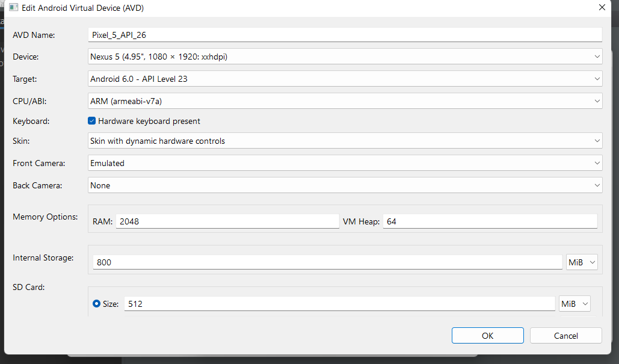The width and height of the screenshot is (619, 364).
Task: Select the SD Card Size radio button
Action: coord(96,304)
